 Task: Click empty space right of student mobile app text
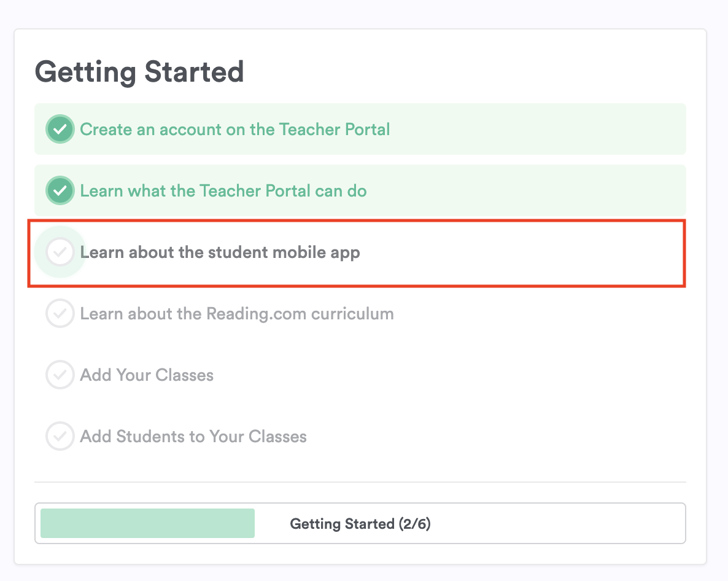coord(522,252)
